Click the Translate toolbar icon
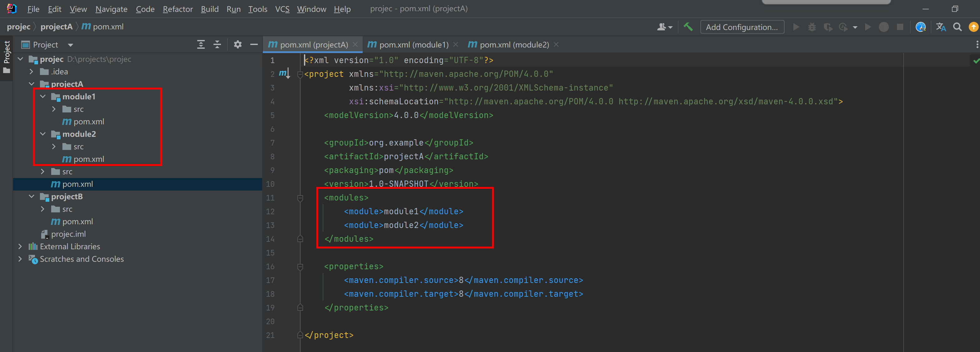980x352 pixels. click(x=941, y=27)
